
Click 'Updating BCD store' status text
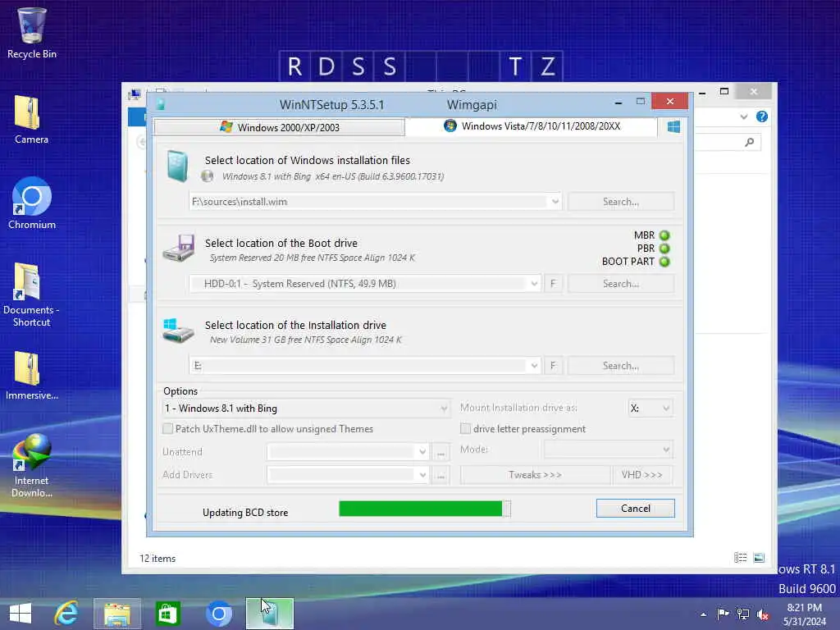[245, 513]
